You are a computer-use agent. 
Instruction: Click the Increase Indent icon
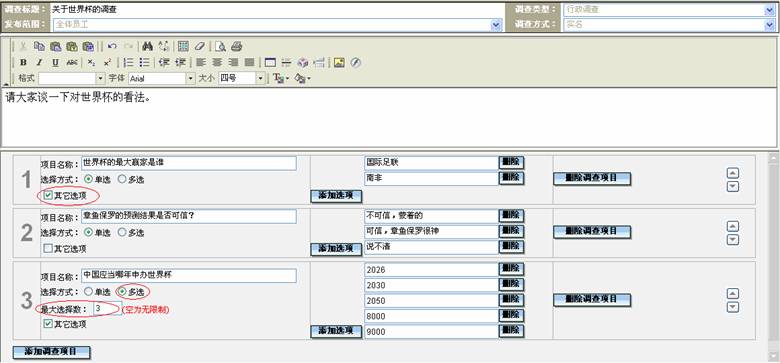click(x=181, y=63)
